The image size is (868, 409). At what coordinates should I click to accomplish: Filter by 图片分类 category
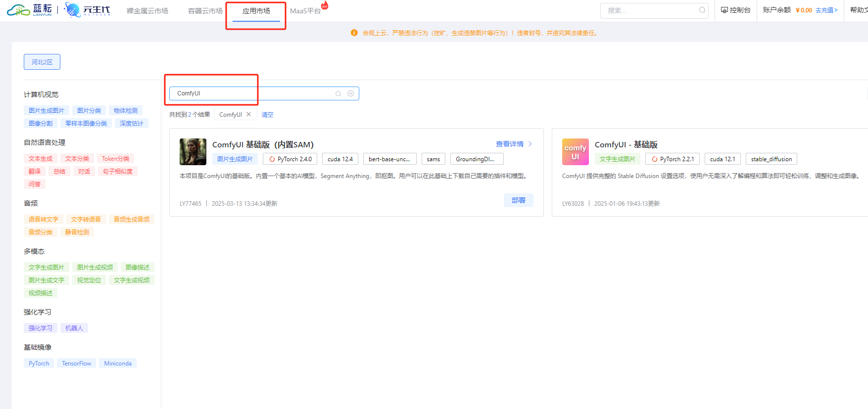coord(89,111)
